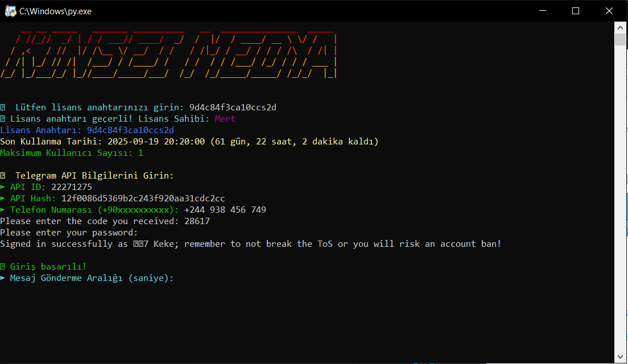Click the API ID value 22271275
Viewport: 628px width, 364px height.
tap(72, 187)
